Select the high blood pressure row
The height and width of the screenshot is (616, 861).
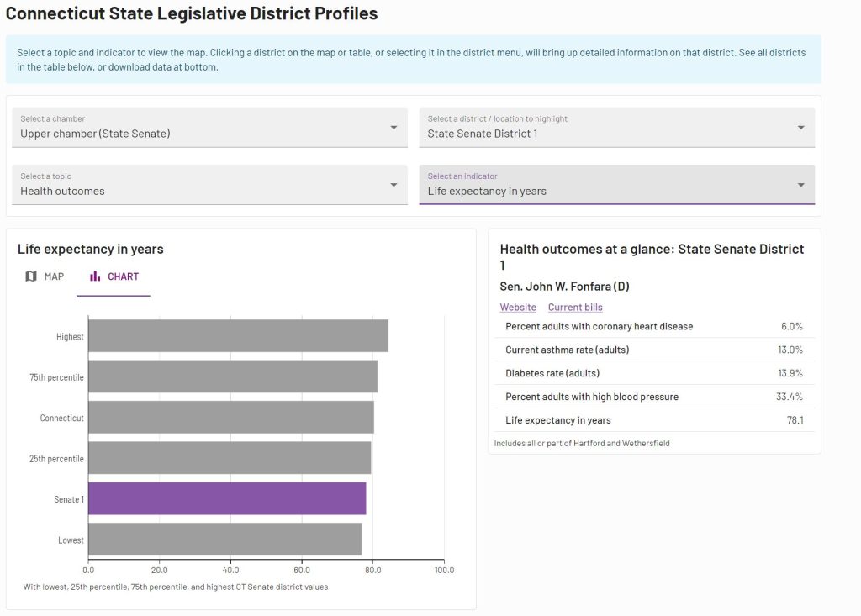point(653,397)
